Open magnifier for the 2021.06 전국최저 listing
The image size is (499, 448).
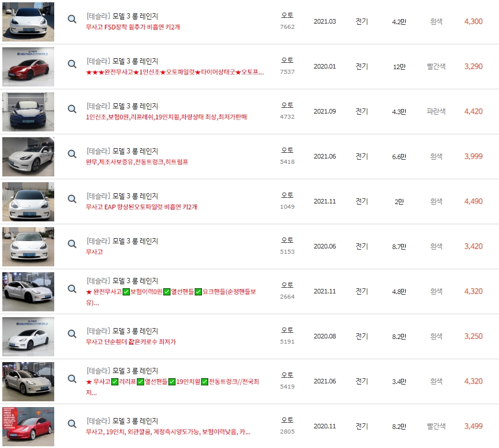point(72,378)
